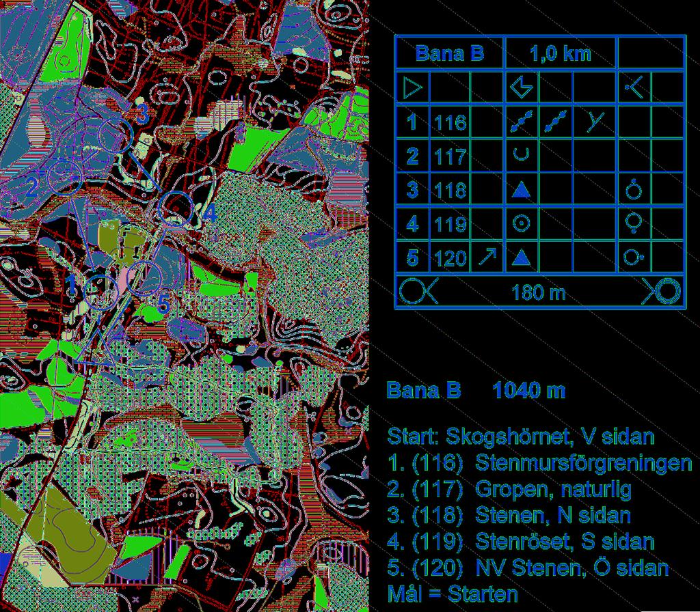
Task: Click the diagonal arrow symbol in row 120
Action: point(487,257)
